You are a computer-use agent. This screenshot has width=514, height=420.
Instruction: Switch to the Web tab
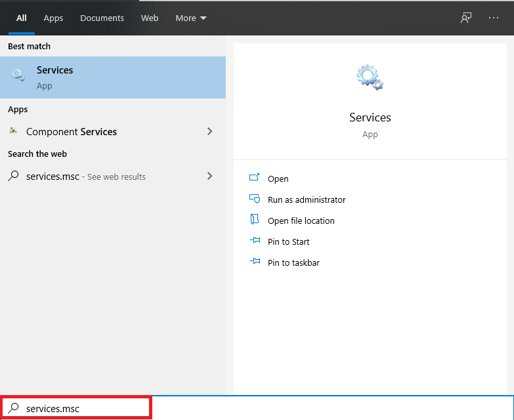[x=150, y=18]
